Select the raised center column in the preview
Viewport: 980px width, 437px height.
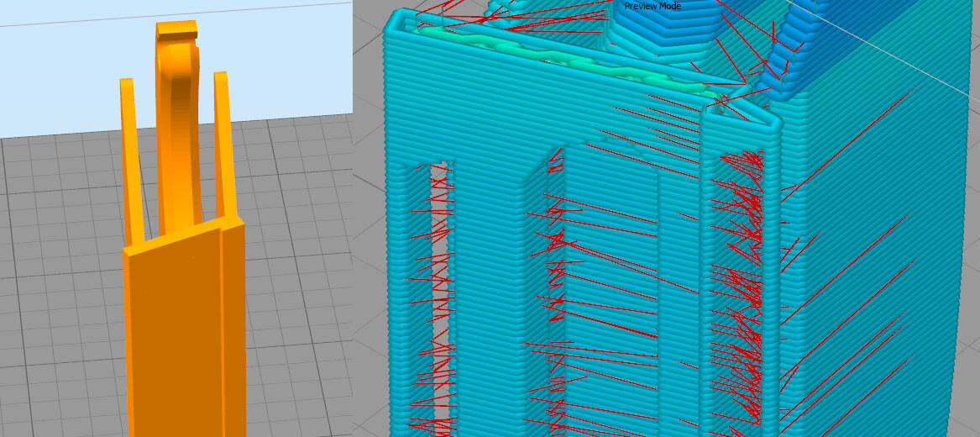coord(610,294)
